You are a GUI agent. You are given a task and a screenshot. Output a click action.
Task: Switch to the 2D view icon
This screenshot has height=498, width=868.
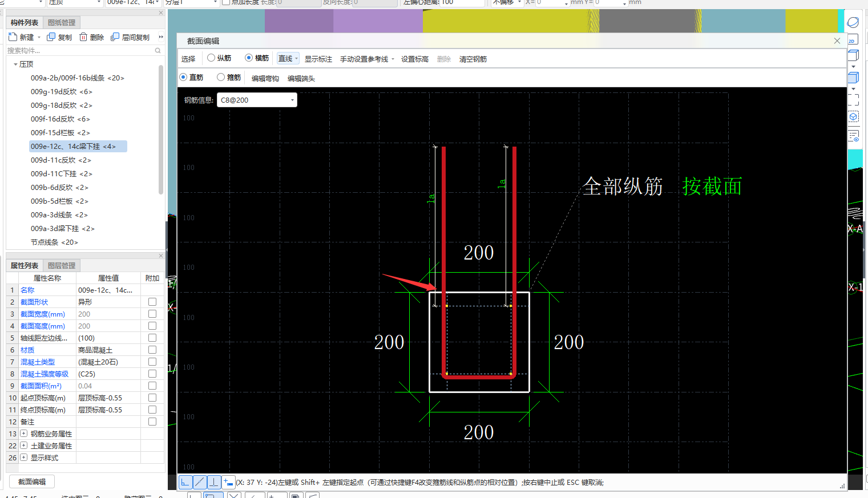click(x=852, y=41)
